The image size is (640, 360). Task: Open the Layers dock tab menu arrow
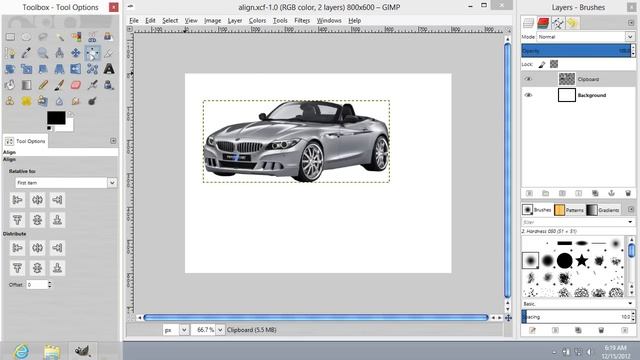pos(631,23)
